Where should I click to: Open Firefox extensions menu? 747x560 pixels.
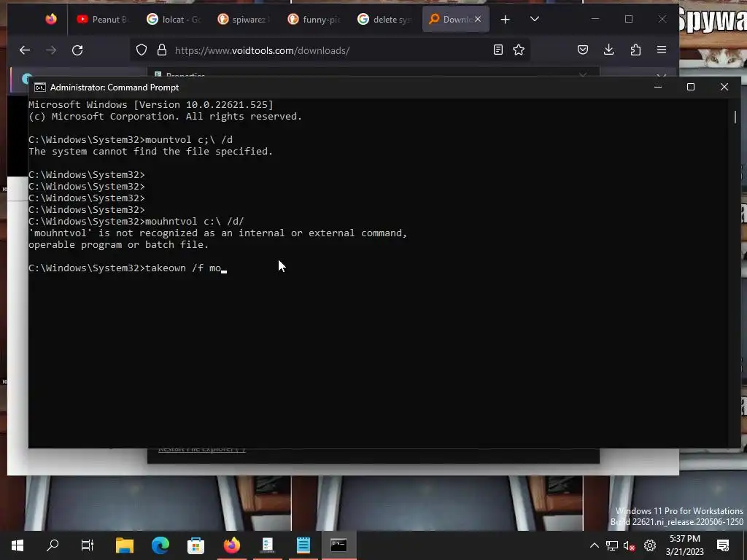tap(635, 50)
